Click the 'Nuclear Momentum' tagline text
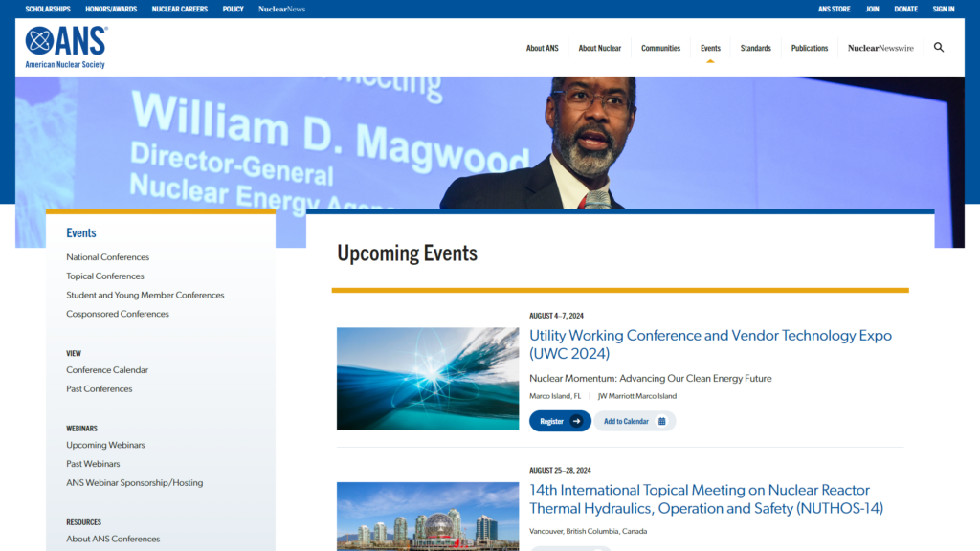 (x=651, y=378)
